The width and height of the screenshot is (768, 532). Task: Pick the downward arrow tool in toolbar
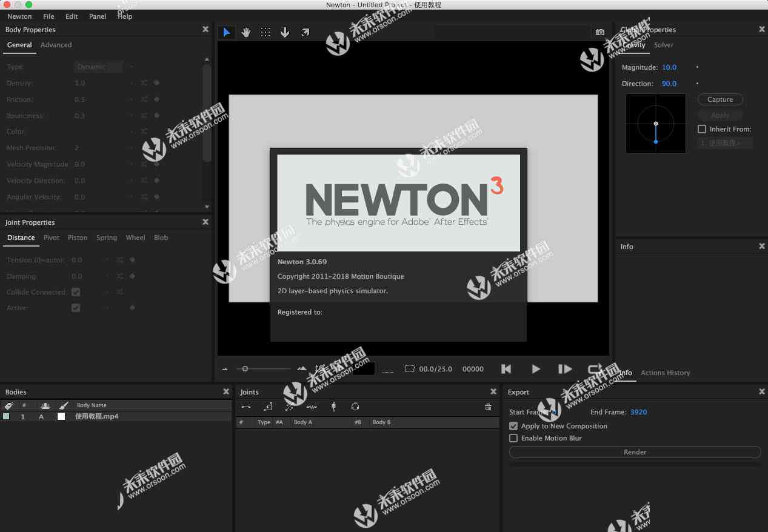285,32
